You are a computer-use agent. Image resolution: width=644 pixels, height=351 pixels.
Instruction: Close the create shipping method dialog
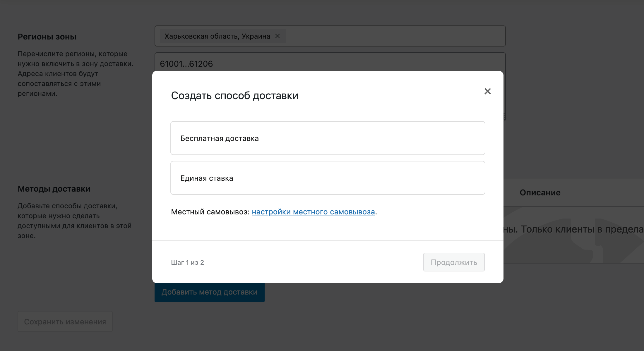click(x=487, y=91)
